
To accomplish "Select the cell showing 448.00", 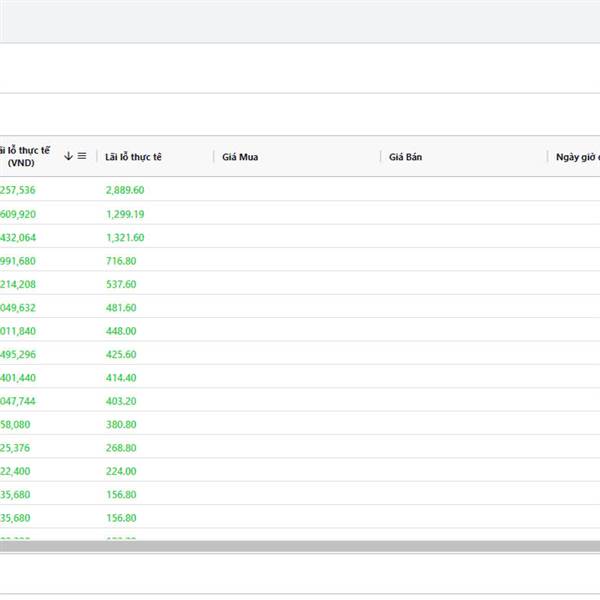I will point(121,331).
